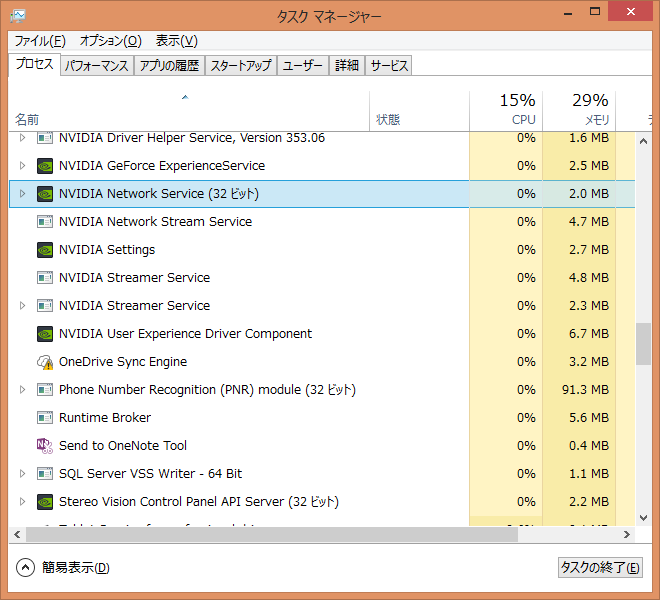This screenshot has height=600, width=660.
Task: Expand the NVIDIA Driver Helper Service row
Action: point(22,138)
